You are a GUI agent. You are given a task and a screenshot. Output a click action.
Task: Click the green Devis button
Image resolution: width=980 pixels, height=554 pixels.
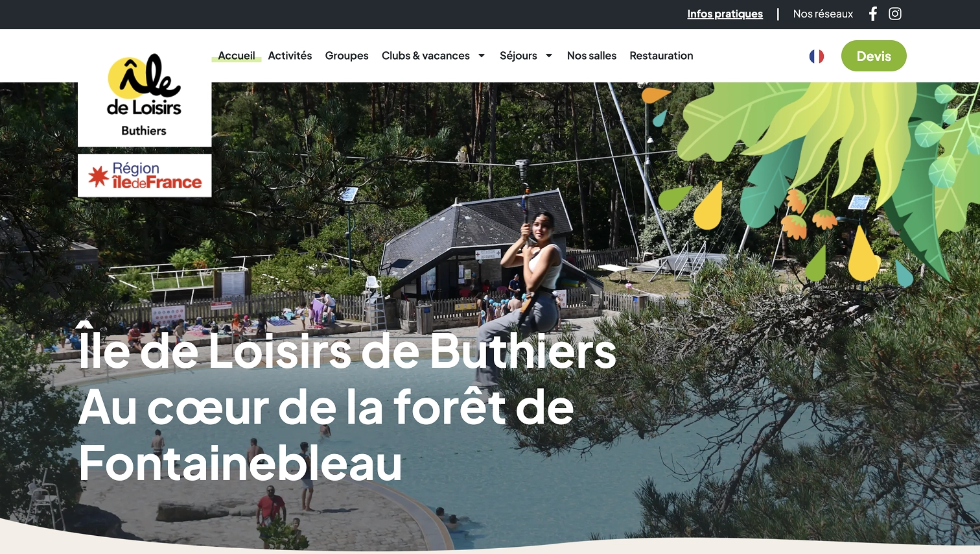[874, 56]
